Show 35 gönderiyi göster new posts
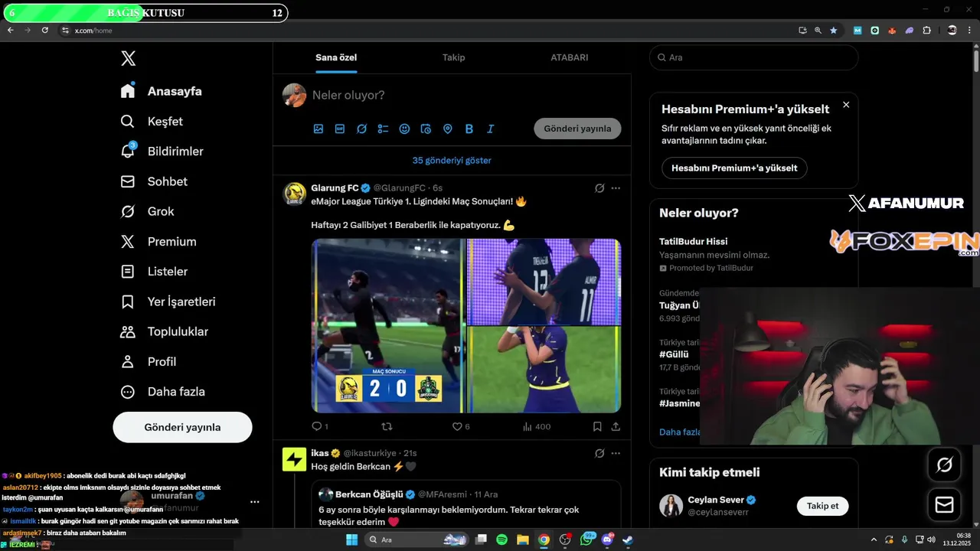The image size is (980, 551). coord(452,160)
